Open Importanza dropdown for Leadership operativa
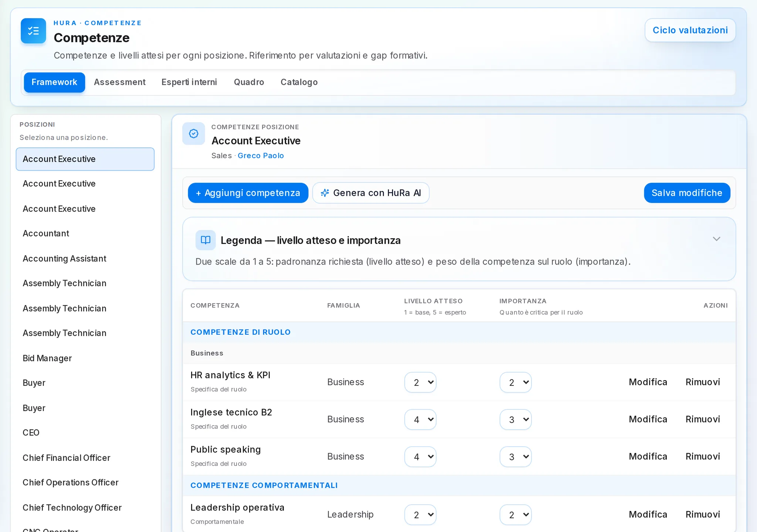The width and height of the screenshot is (757, 532). click(516, 515)
